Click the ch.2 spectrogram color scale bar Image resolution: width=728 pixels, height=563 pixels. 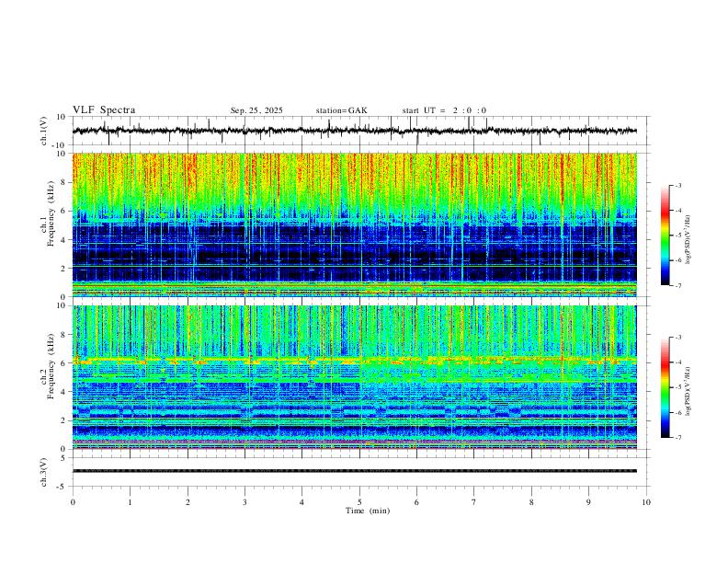[665, 387]
